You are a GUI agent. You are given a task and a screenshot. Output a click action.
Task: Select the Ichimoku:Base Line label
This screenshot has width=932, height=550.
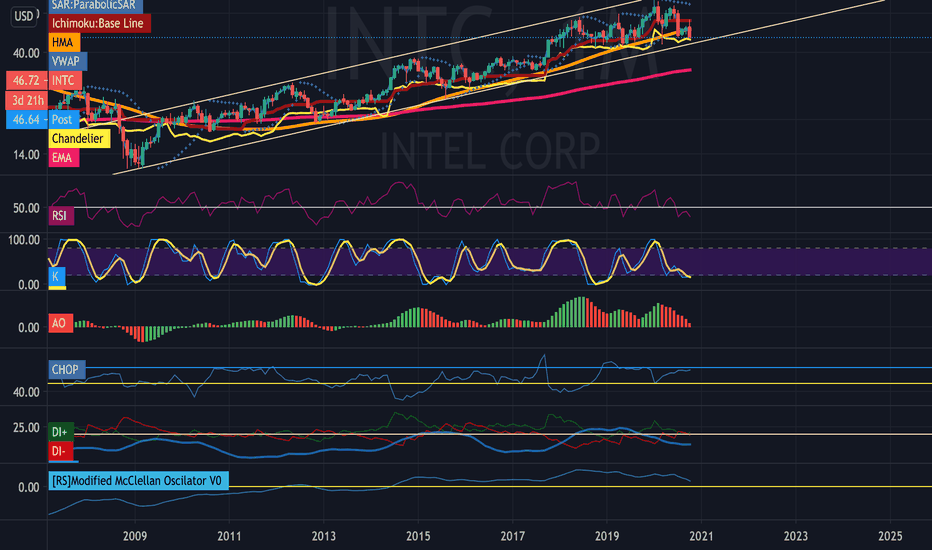[x=98, y=24]
